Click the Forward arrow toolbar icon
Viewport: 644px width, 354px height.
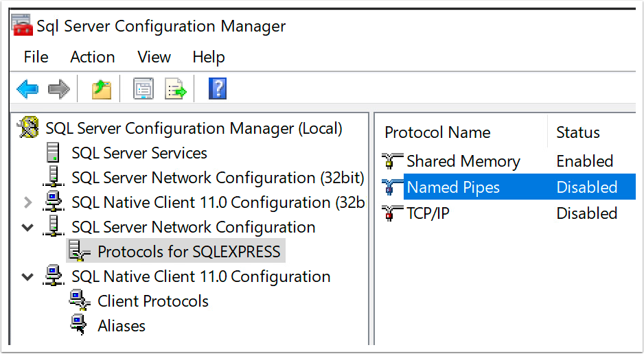tap(59, 89)
